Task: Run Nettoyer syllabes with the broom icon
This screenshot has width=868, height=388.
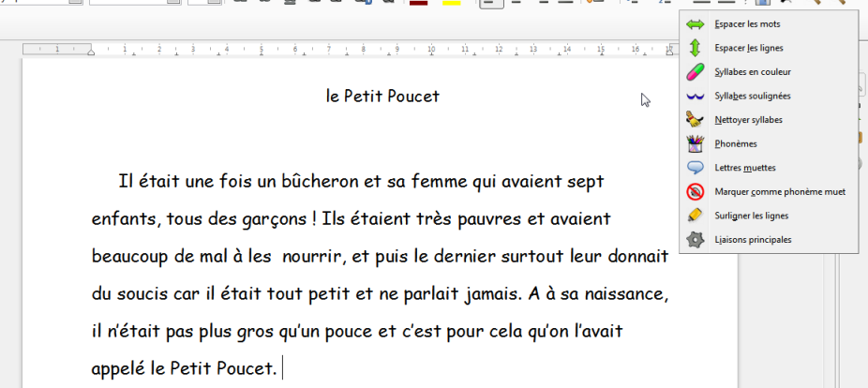Action: pos(696,119)
